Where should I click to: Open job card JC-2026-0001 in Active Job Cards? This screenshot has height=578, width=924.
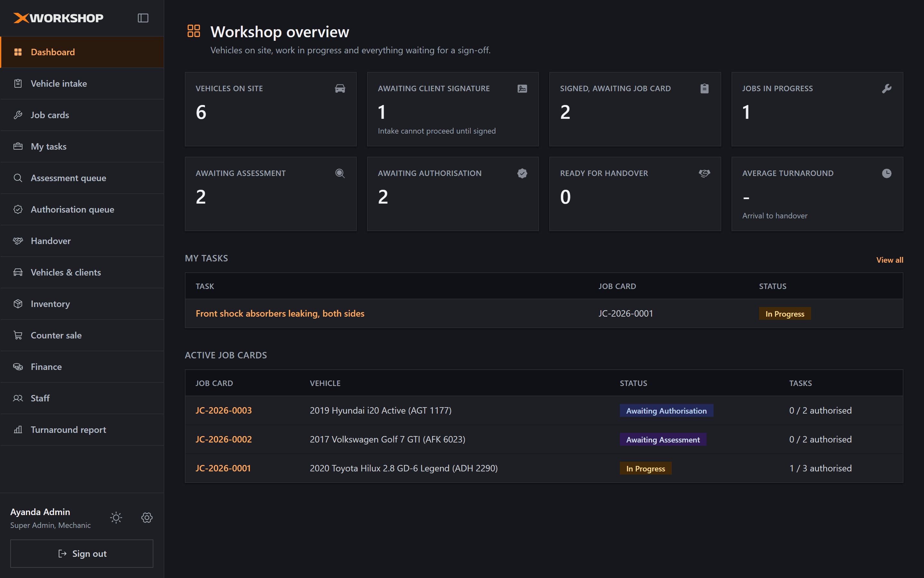coord(223,468)
